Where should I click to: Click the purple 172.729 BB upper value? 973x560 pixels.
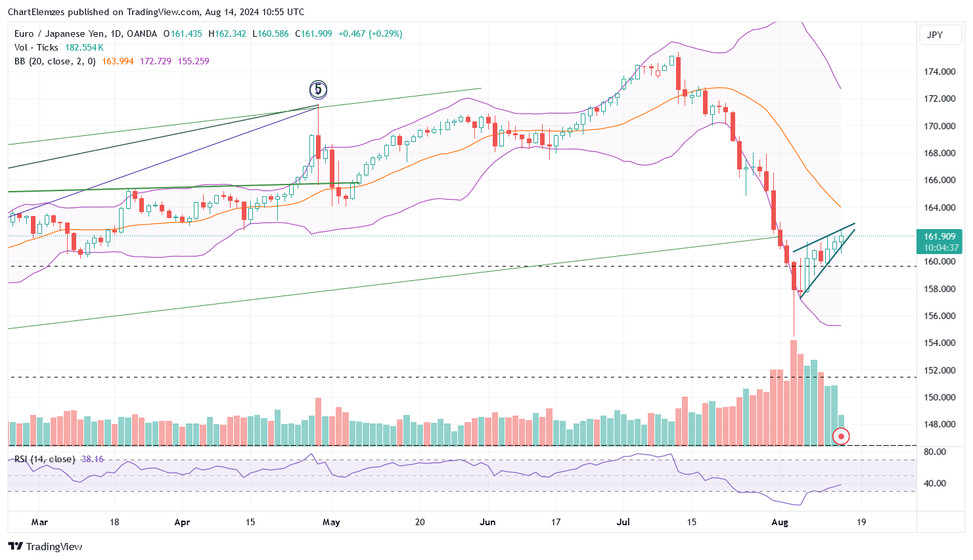click(156, 61)
